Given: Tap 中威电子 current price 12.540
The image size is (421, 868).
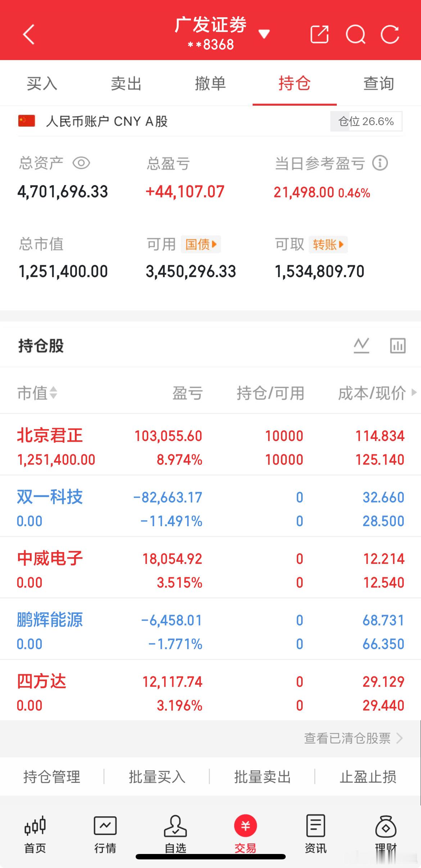Looking at the screenshot, I should point(384,582).
